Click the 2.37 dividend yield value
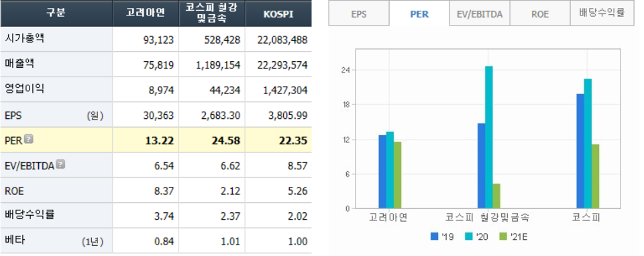 [x=231, y=216]
